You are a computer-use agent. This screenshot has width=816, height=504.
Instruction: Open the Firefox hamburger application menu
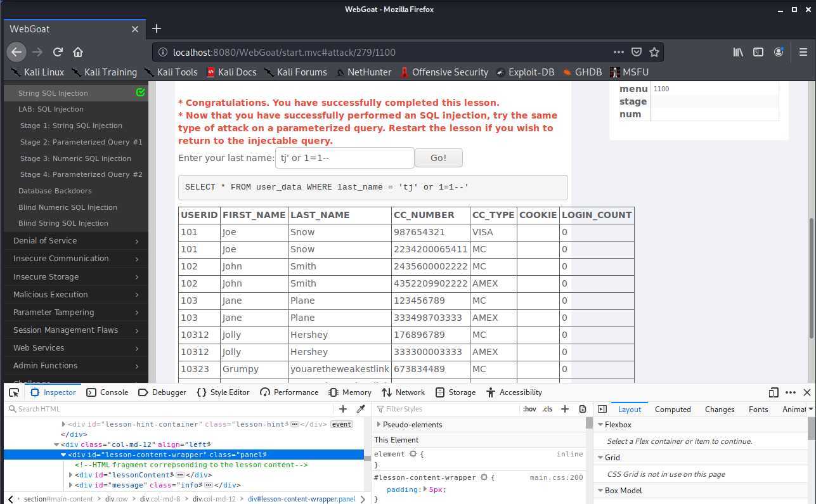pos(803,52)
